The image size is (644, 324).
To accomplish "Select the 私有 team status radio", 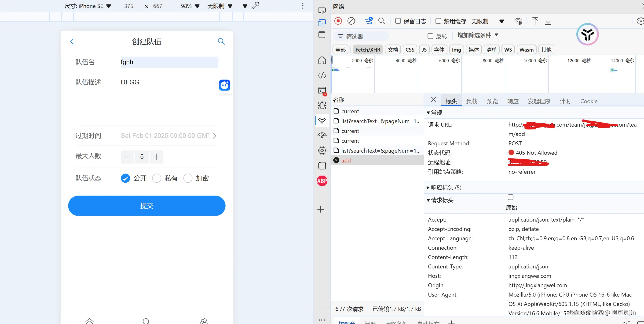I will pyautogui.click(x=157, y=178).
